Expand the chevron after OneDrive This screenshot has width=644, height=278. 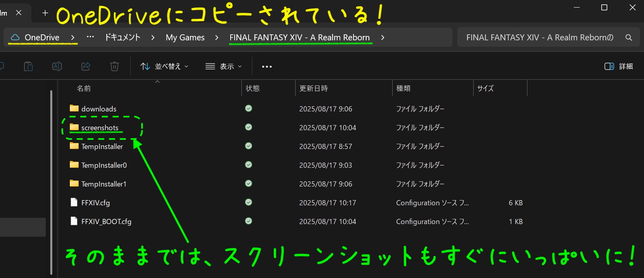[73, 38]
